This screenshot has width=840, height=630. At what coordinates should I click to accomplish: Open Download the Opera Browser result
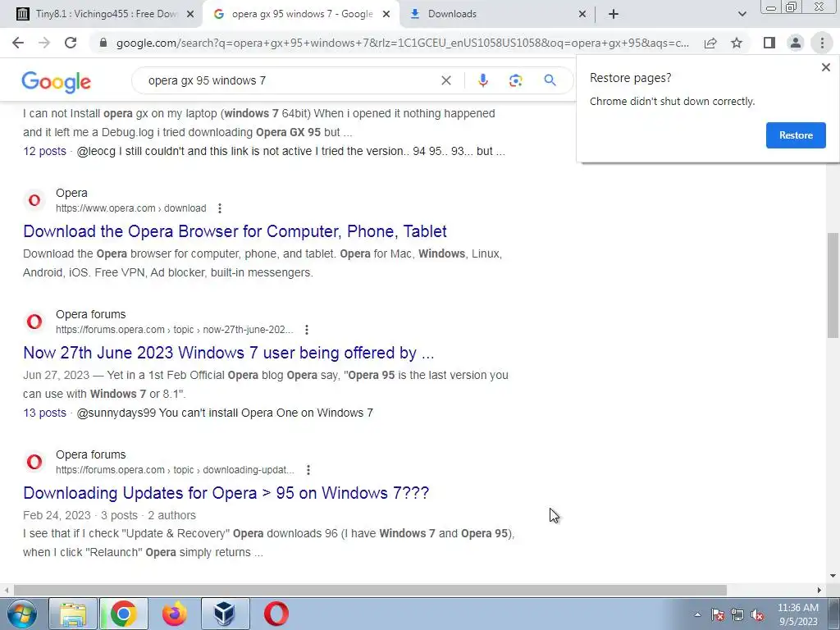pos(235,231)
